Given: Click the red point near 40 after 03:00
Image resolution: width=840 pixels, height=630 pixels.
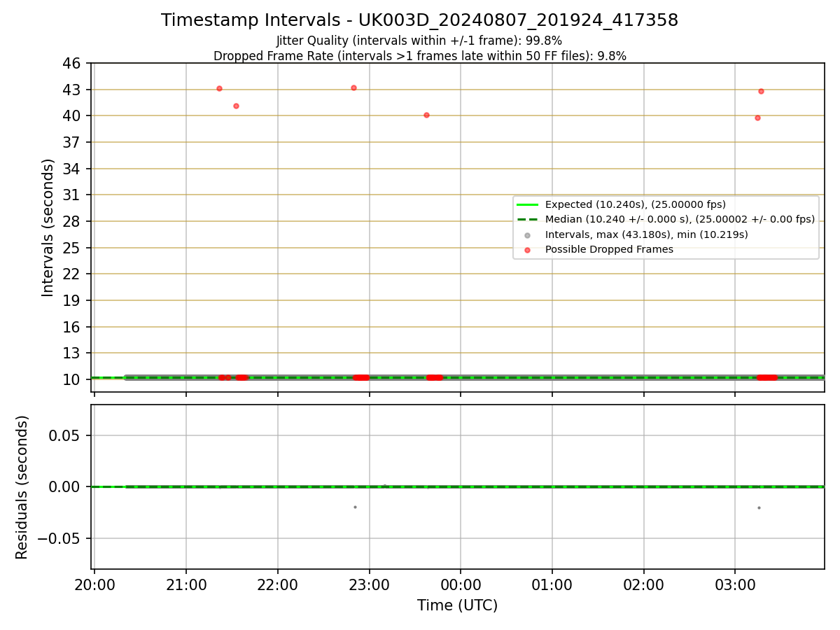Looking at the screenshot, I should click(757, 118).
